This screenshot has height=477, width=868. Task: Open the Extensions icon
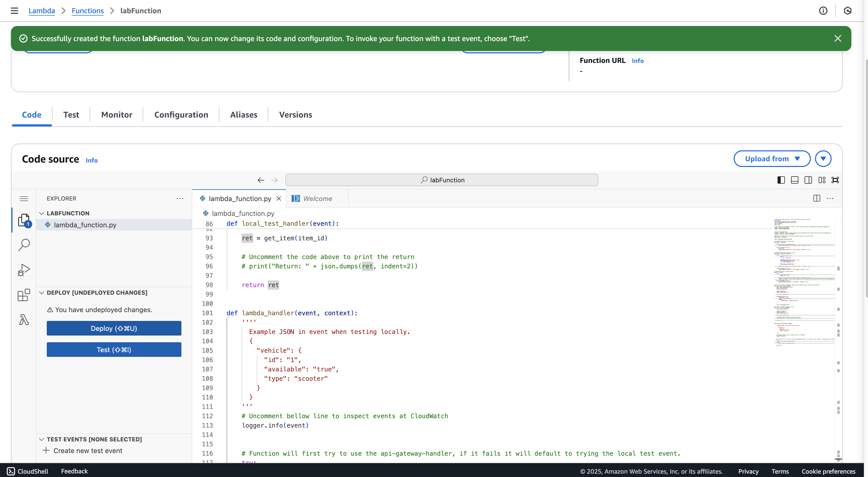click(24, 295)
